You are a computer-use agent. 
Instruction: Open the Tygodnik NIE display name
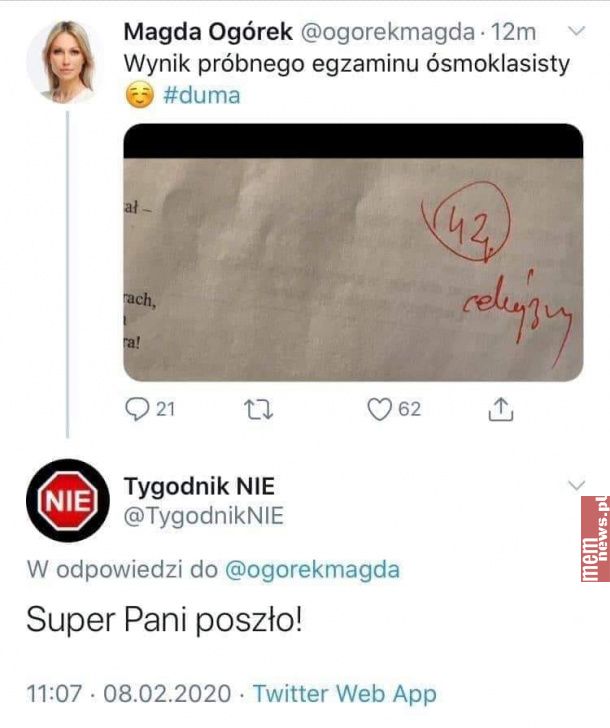point(199,486)
